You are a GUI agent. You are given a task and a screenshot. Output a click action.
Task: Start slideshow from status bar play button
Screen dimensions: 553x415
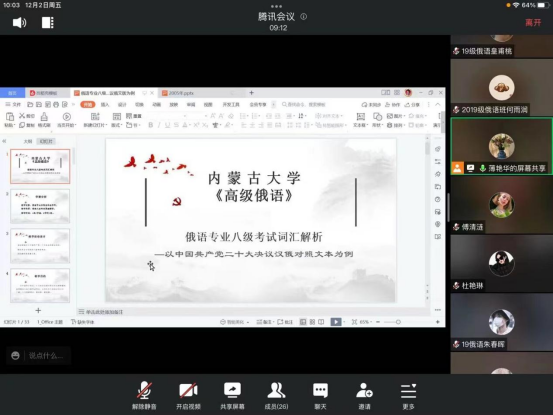tap(336, 322)
